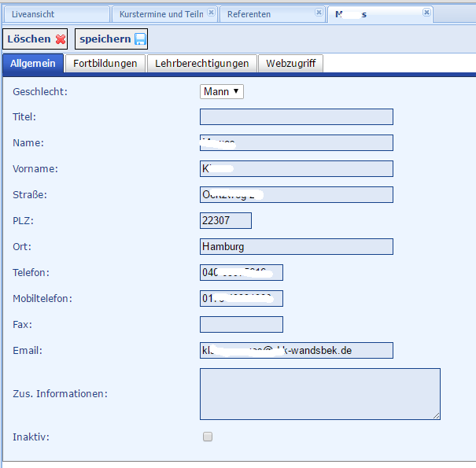Focus the Ort field containing Hamburg
The width and height of the screenshot is (476, 468).
point(296,247)
